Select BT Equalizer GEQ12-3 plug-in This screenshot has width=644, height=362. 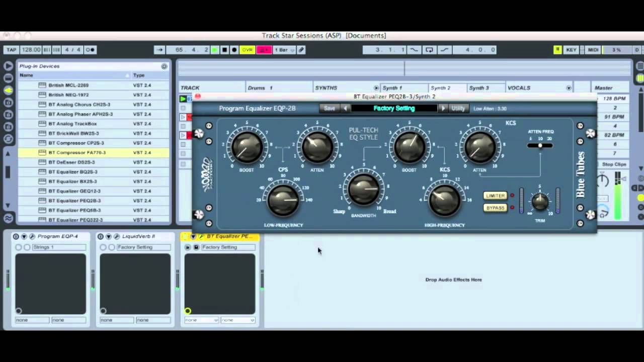pos(94,191)
